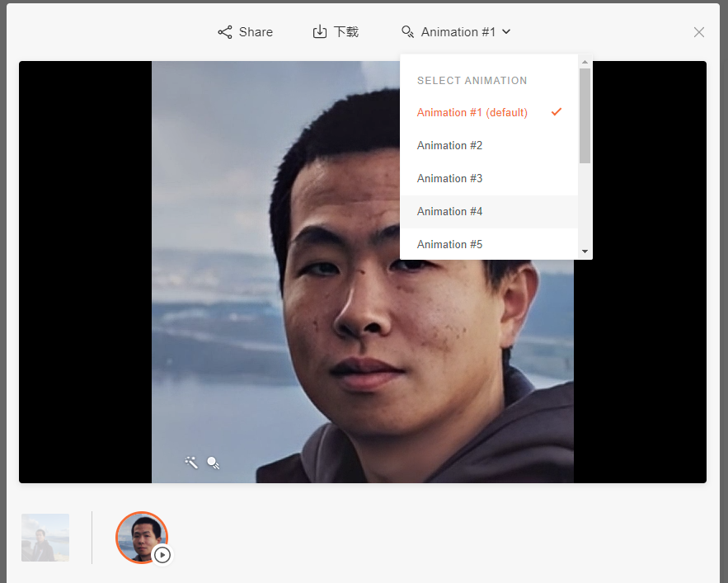Collapse the Animation #1 dropdown chevron
Image resolution: width=728 pixels, height=583 pixels.
[x=506, y=32]
